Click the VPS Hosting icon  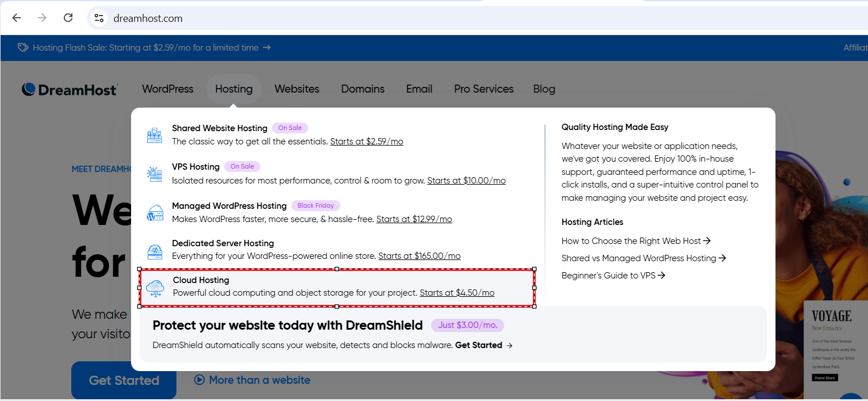tap(155, 174)
